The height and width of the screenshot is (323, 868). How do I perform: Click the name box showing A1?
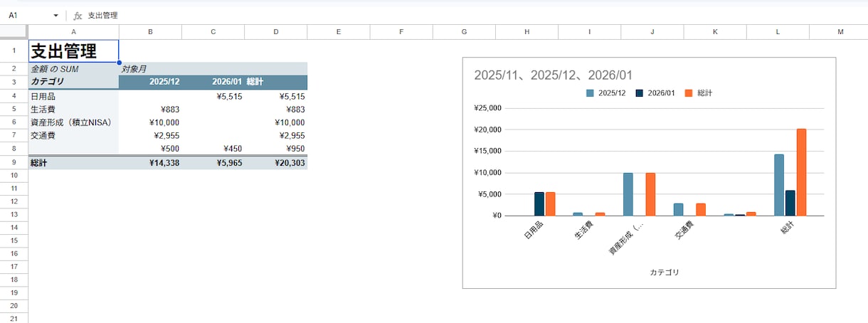click(x=32, y=15)
